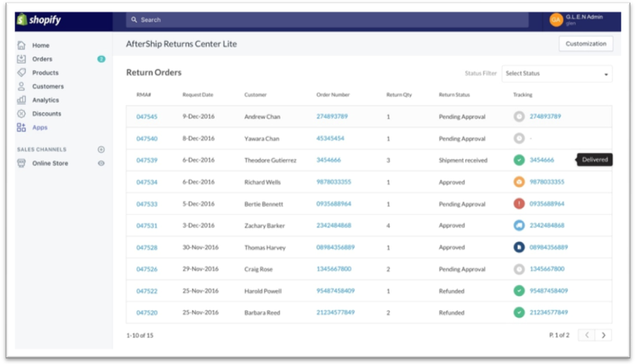Viewport: 636px width, 364px height.
Task: Open the Select Status filter dropdown
Action: pos(557,73)
